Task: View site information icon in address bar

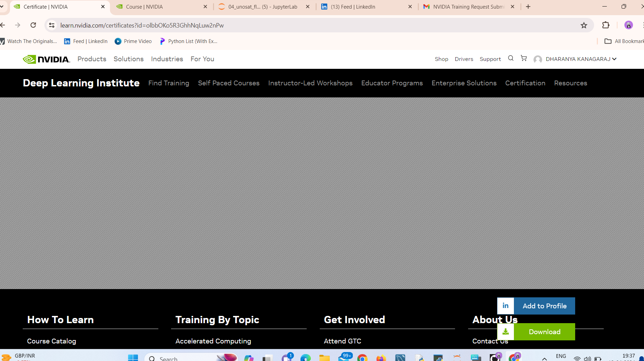Action: coord(52,25)
